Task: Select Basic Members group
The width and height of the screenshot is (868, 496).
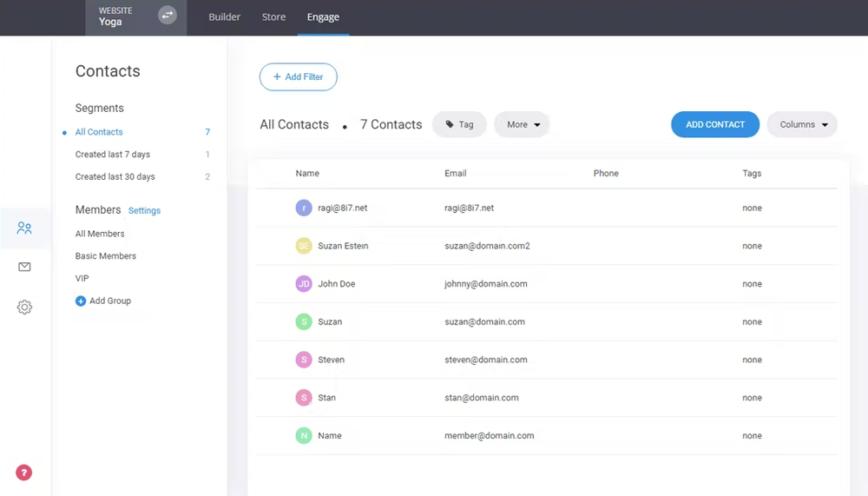Action: [106, 256]
